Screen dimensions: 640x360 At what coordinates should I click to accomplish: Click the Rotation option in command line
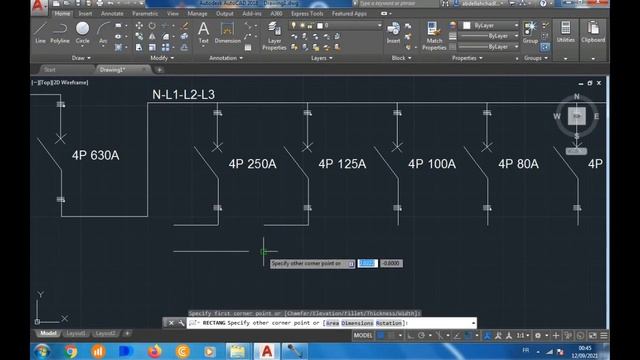(389, 323)
